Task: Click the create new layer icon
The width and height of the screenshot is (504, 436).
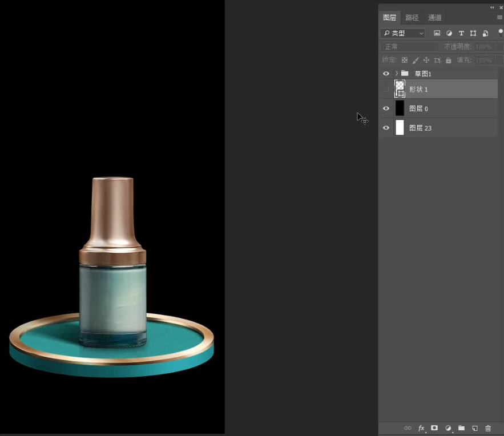Action: [474, 428]
